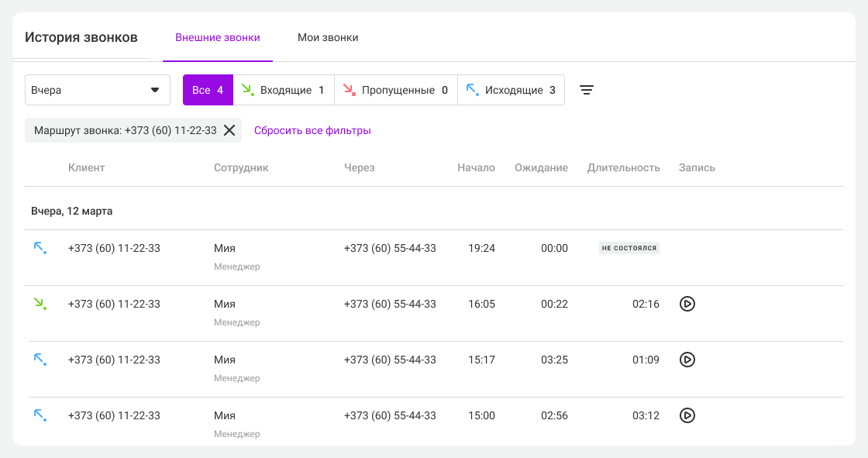The width and height of the screenshot is (868, 458).
Task: Play recording of the 15:17 call
Action: pos(687,360)
